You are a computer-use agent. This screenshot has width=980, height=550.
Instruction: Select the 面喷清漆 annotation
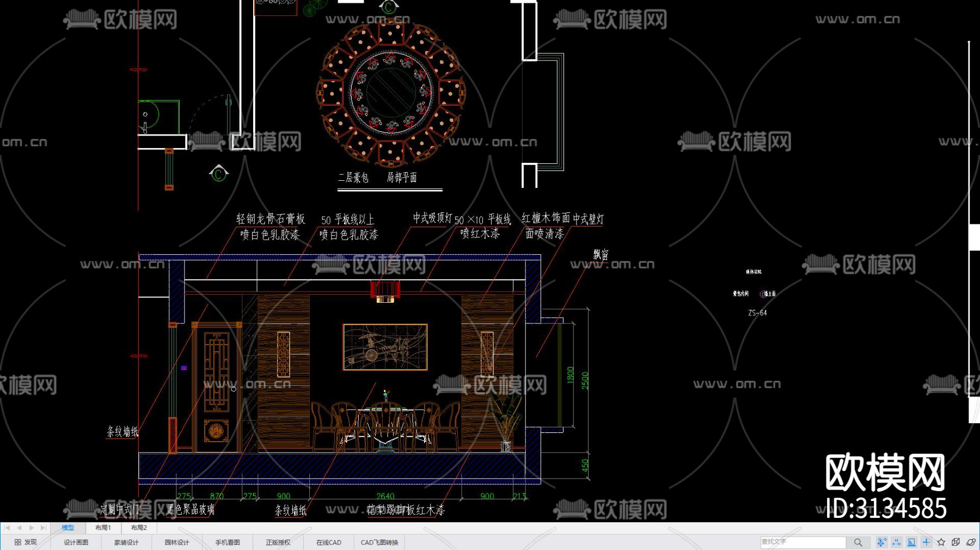pos(544,234)
